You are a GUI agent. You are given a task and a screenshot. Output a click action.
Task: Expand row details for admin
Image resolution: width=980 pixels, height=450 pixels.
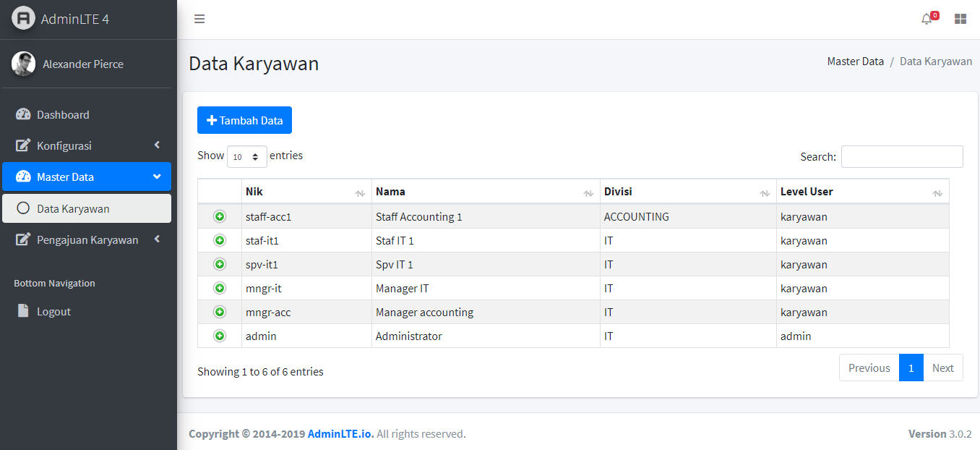[220, 336]
